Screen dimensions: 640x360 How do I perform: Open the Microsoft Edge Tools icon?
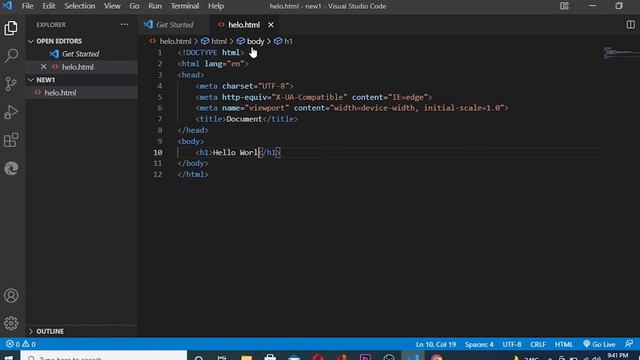pos(11,168)
